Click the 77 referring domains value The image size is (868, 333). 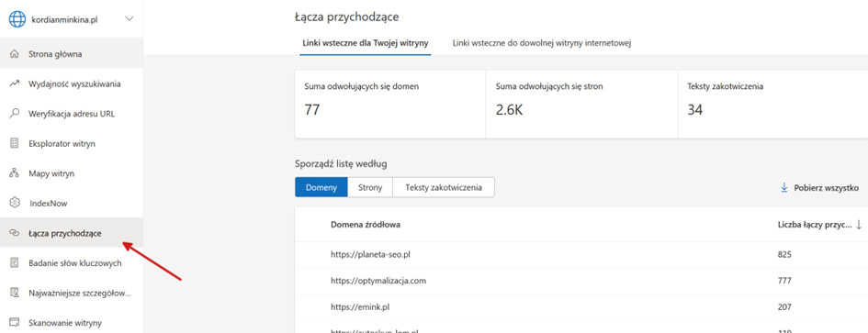[312, 110]
